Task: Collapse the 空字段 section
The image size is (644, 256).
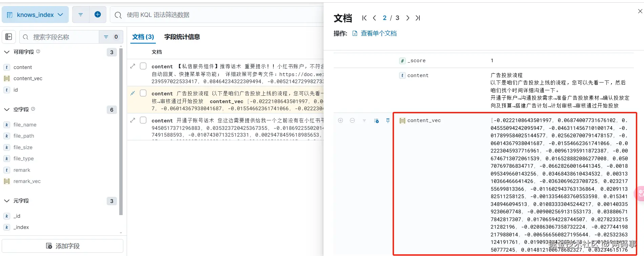Action: coord(6,110)
